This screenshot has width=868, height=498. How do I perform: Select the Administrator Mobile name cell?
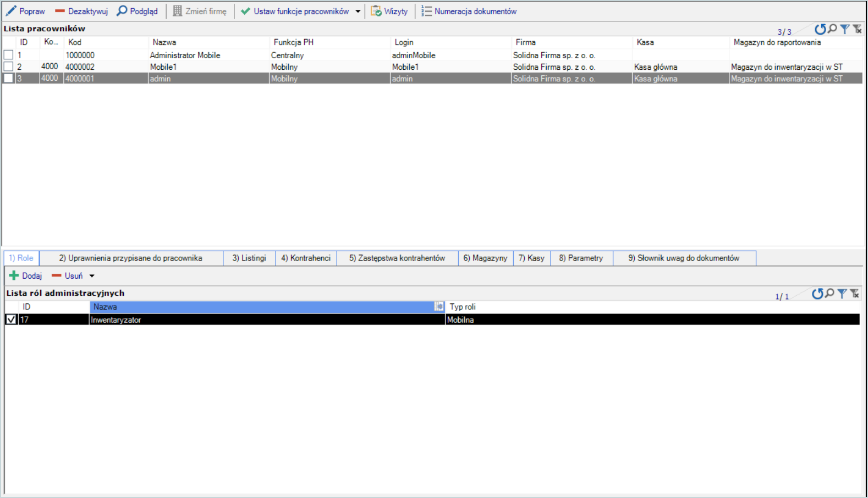coord(209,55)
